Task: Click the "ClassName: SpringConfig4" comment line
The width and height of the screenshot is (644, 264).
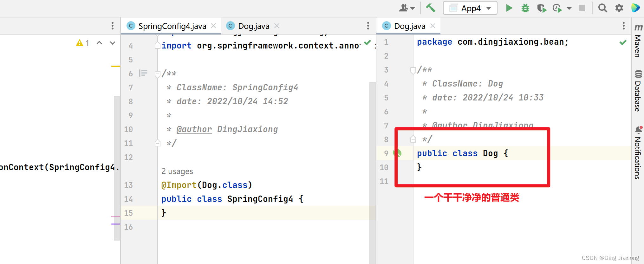Action: pos(237,87)
